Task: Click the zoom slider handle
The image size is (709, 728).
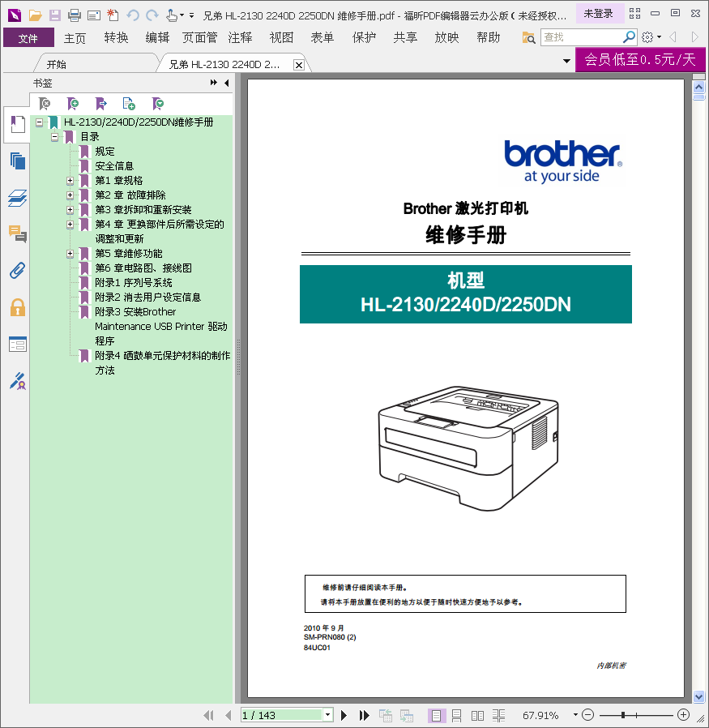Action: 622,715
